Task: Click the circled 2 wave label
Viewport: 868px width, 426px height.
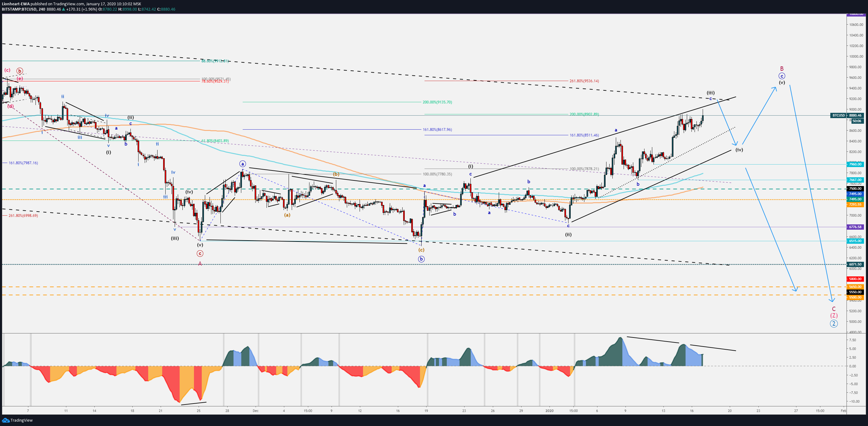Action: pos(834,324)
